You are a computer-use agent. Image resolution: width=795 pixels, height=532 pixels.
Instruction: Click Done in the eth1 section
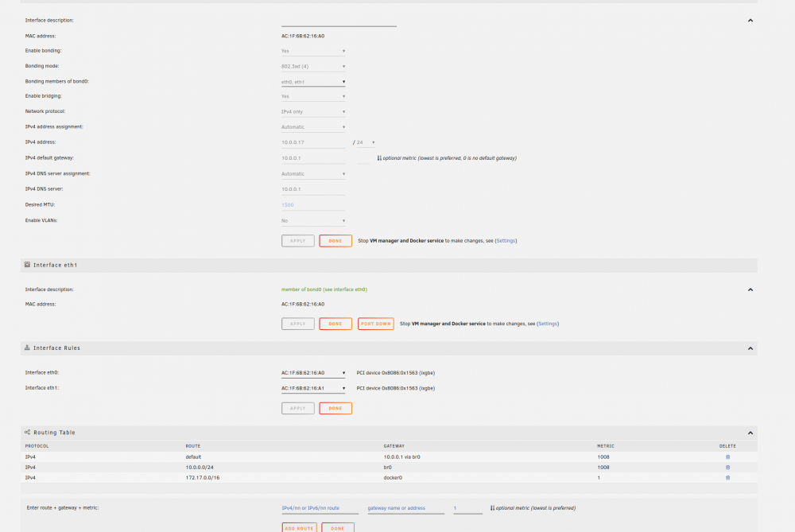coord(335,324)
